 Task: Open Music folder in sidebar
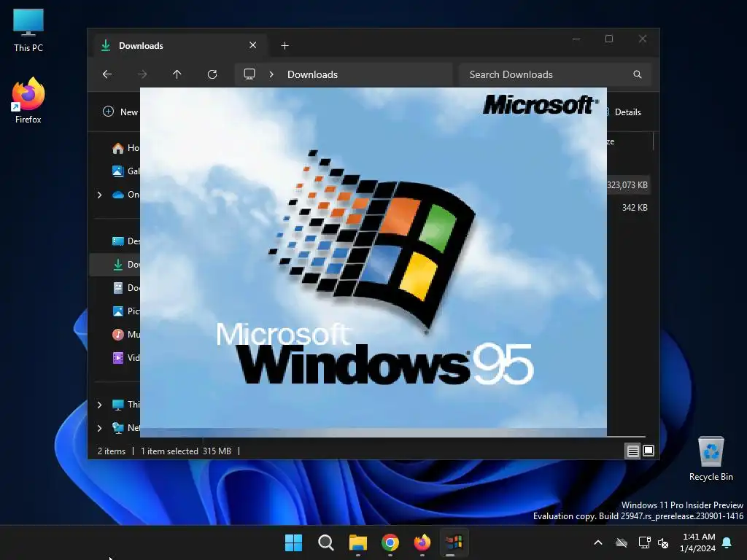tap(125, 334)
